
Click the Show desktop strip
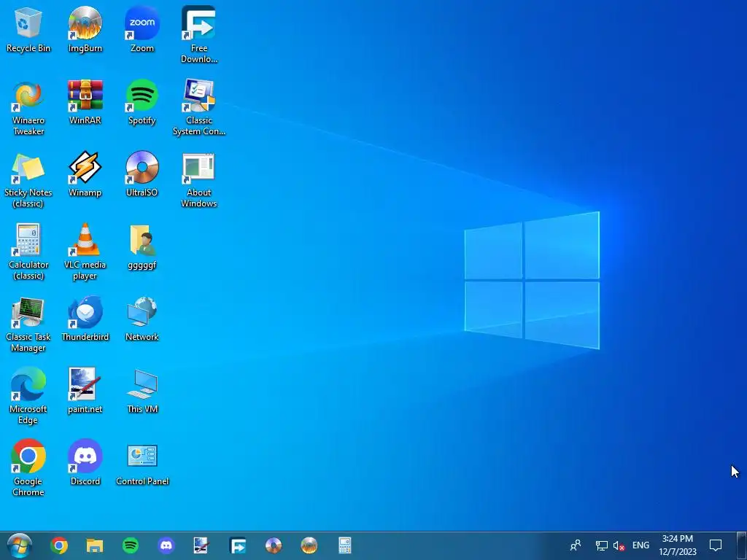(742, 545)
